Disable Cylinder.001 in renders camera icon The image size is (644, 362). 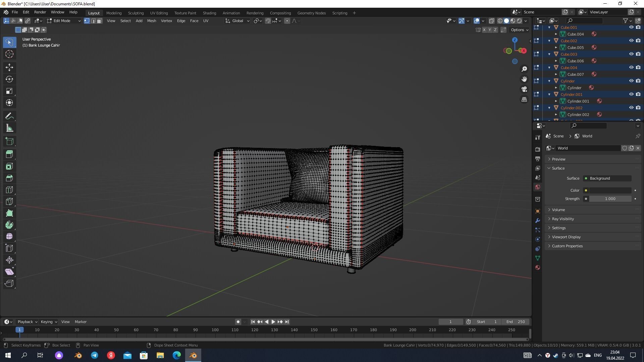pos(638,95)
